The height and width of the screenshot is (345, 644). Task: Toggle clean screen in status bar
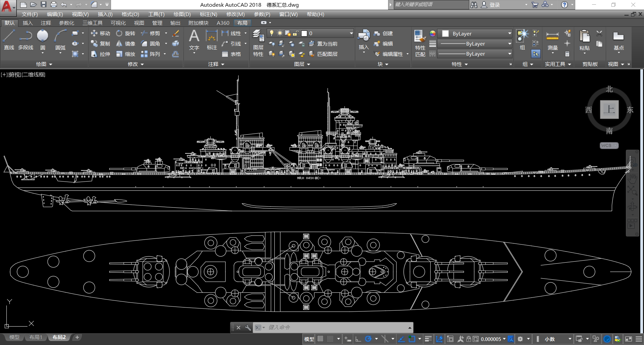[629, 339]
